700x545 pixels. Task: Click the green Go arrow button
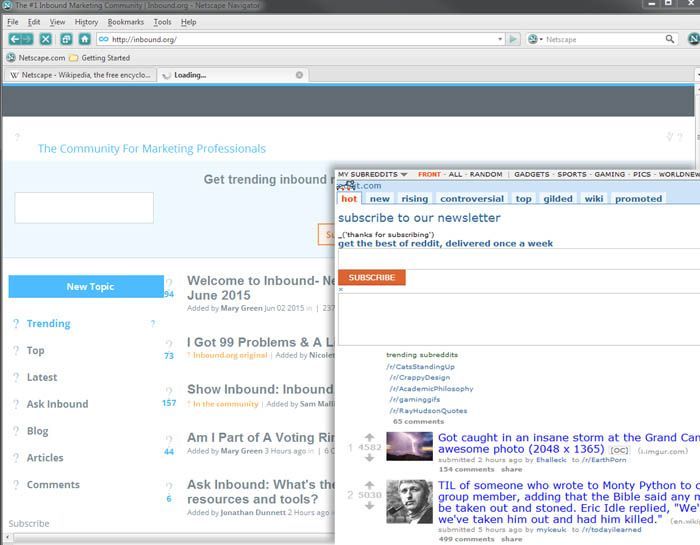click(513, 39)
